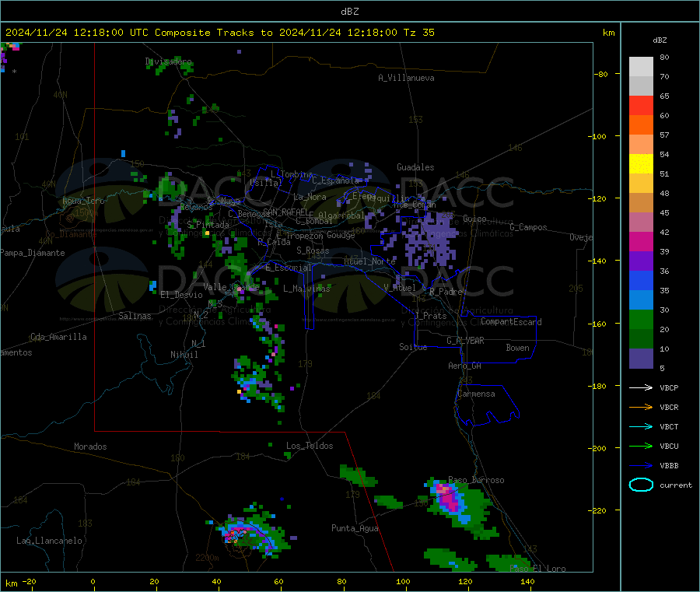Click the white VBCP arrow legend icon
This screenshot has width=700, height=592.
tap(641, 387)
